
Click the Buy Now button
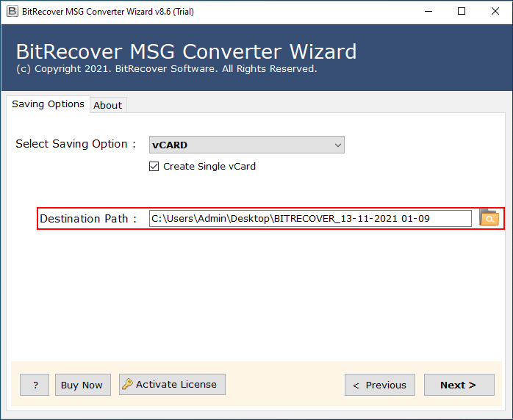[x=83, y=385]
